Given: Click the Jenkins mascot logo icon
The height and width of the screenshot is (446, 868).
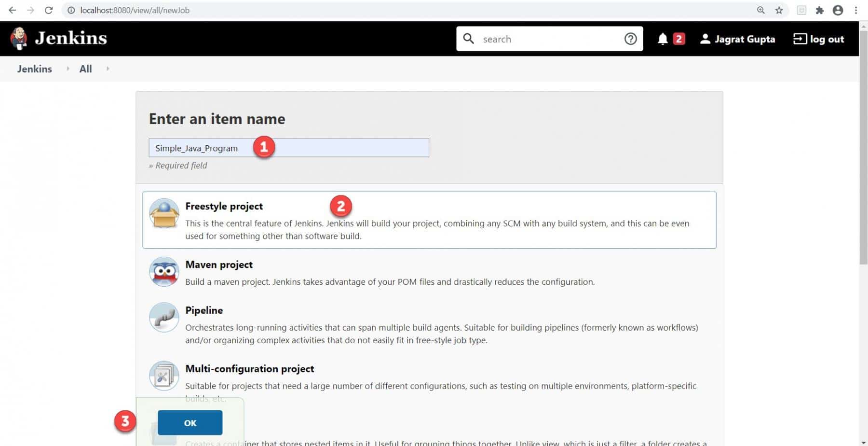Looking at the screenshot, I should point(19,38).
